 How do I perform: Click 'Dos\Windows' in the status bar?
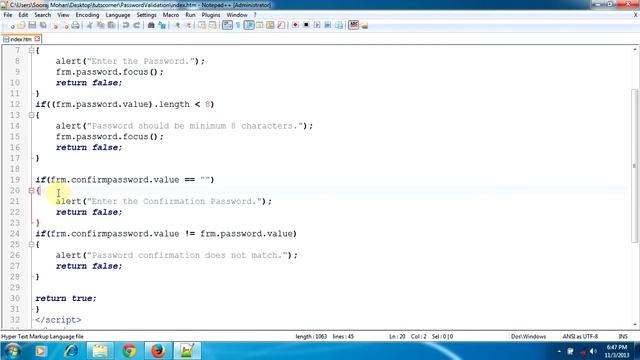528,337
